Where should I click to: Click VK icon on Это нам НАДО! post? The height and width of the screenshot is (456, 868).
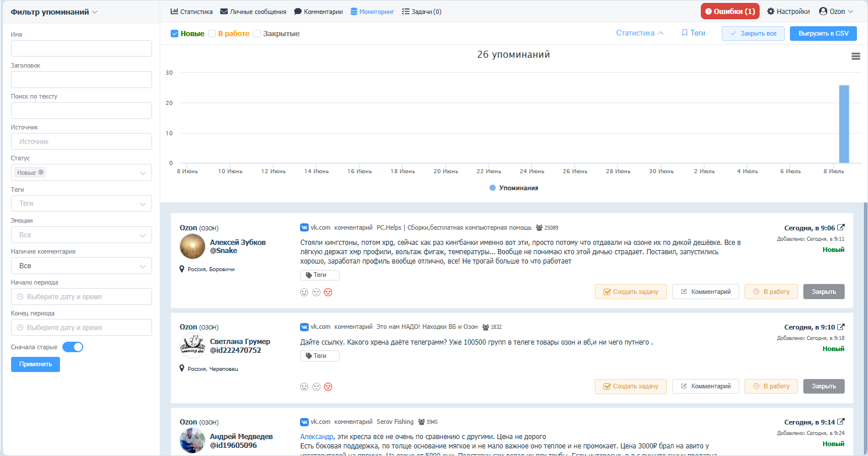[304, 327]
